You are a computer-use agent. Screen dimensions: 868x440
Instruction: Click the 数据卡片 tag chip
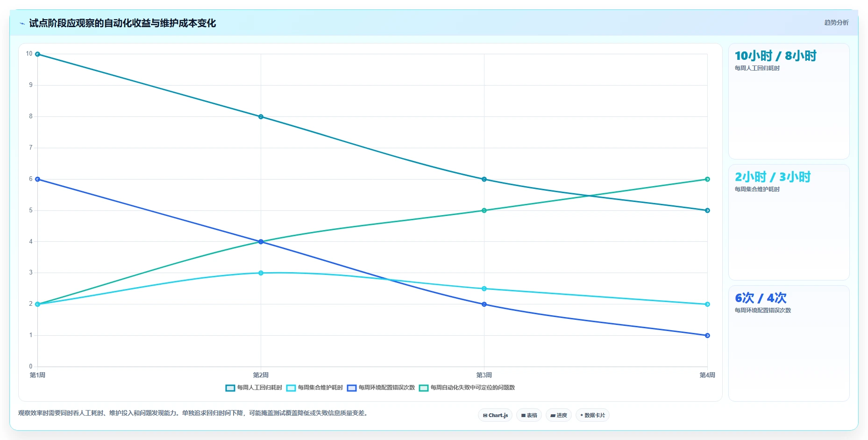pos(592,415)
